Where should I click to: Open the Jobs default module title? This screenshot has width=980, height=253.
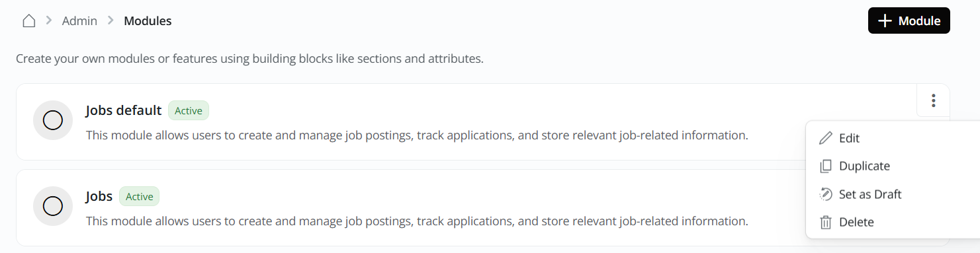click(x=124, y=110)
